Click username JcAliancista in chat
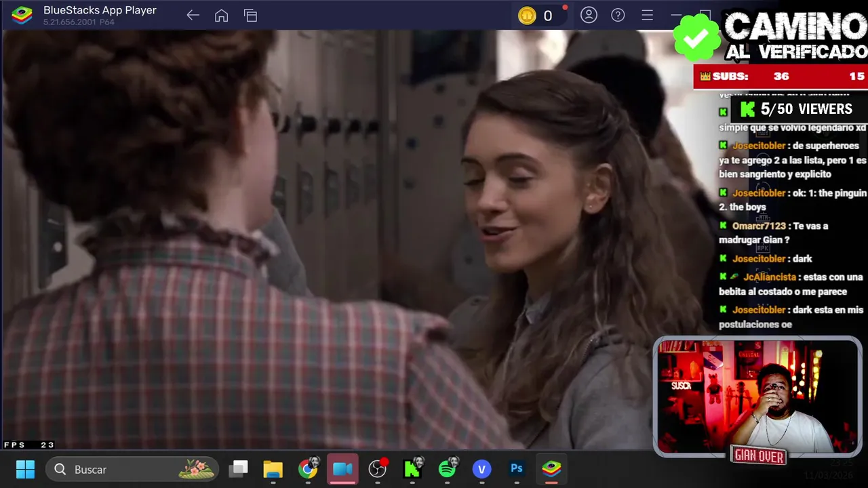 770,277
